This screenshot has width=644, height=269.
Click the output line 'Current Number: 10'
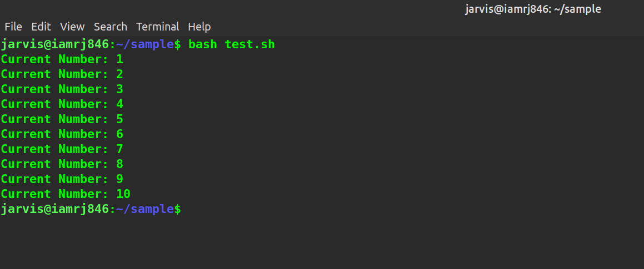click(66, 194)
